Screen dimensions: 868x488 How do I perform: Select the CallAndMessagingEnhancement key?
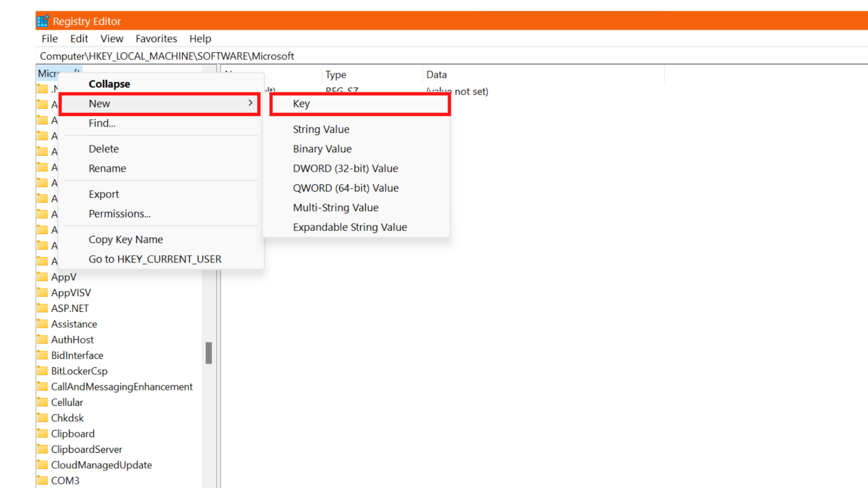click(x=122, y=387)
